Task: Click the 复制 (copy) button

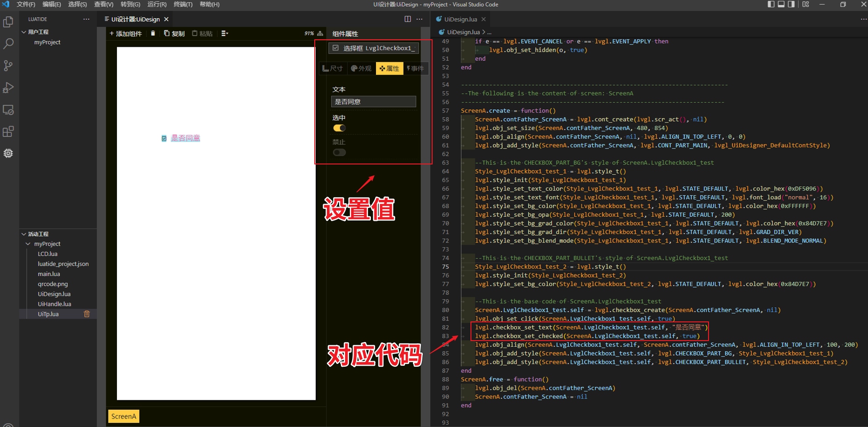Action: coord(174,34)
